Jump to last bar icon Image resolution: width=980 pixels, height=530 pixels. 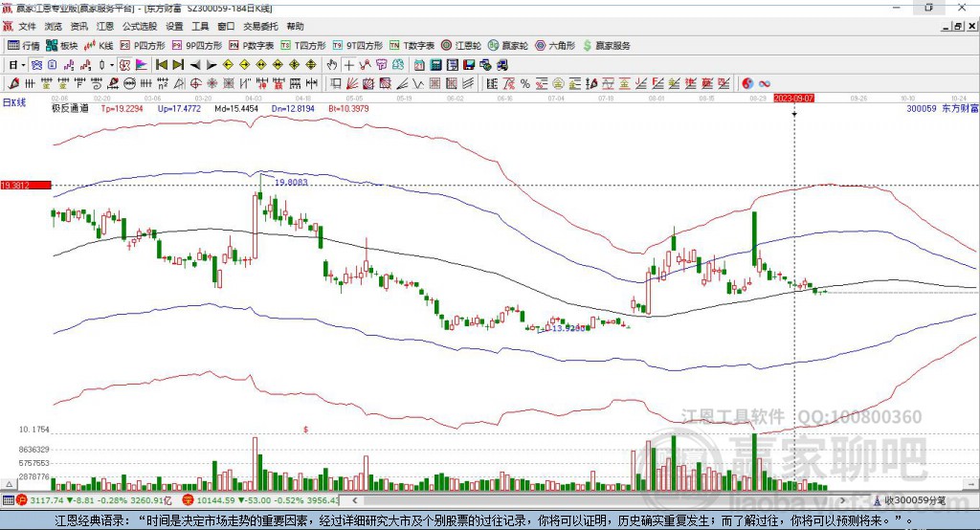178,65
